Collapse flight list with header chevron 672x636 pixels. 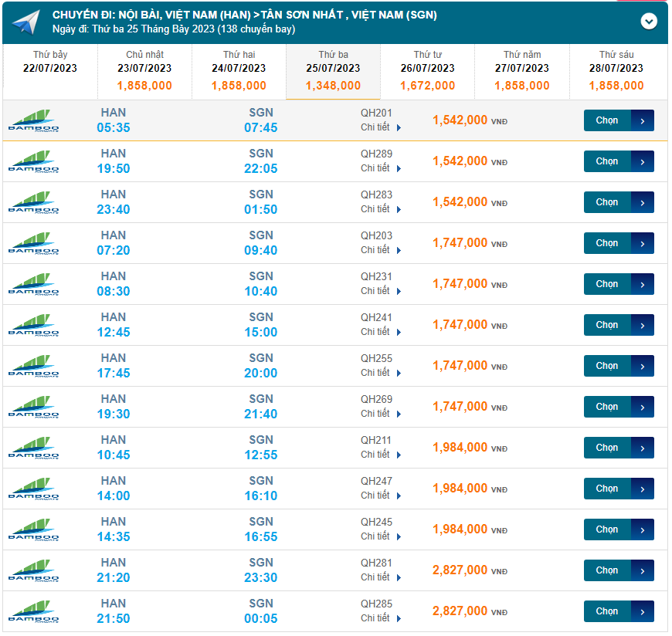point(649,22)
